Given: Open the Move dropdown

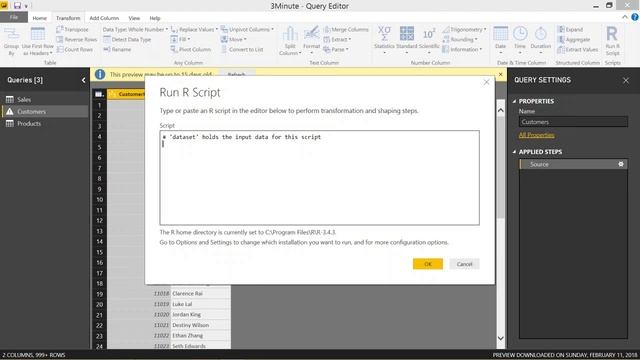Looking at the screenshot, I should click(233, 39).
